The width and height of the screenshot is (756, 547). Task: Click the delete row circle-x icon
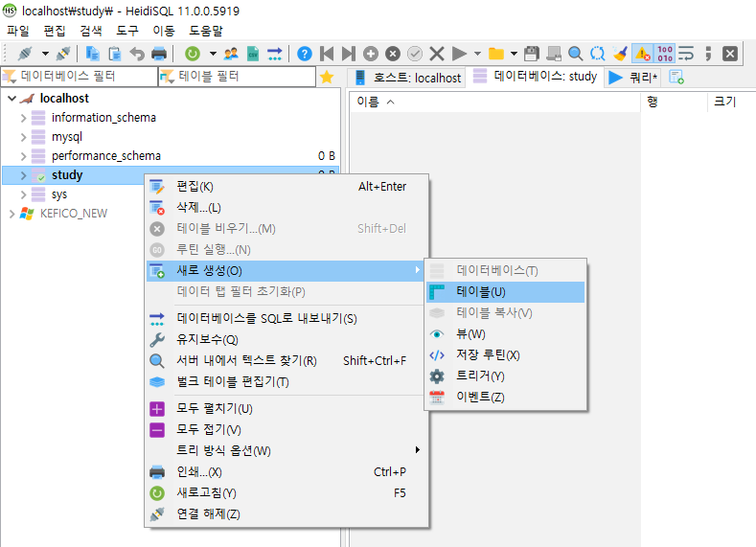pos(393,54)
